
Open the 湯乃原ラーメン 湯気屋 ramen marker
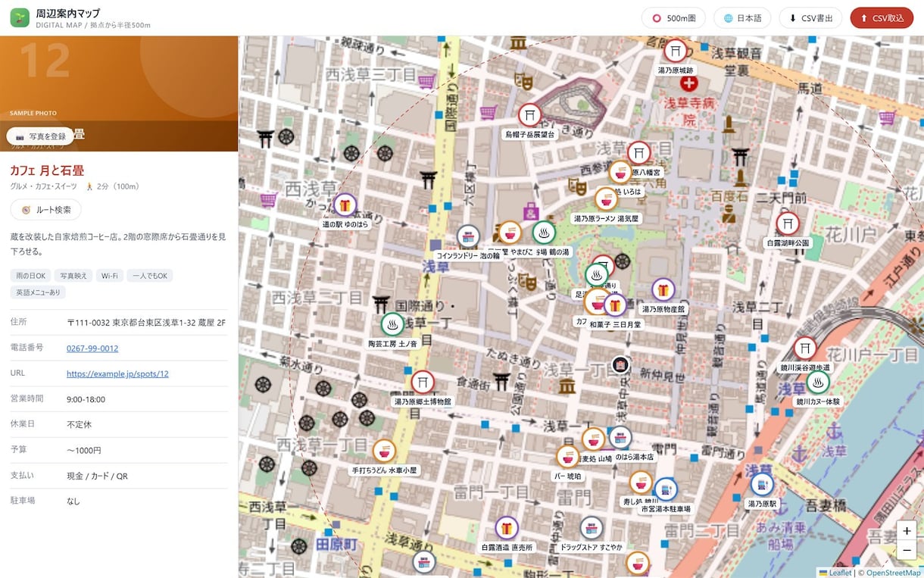coord(605,199)
